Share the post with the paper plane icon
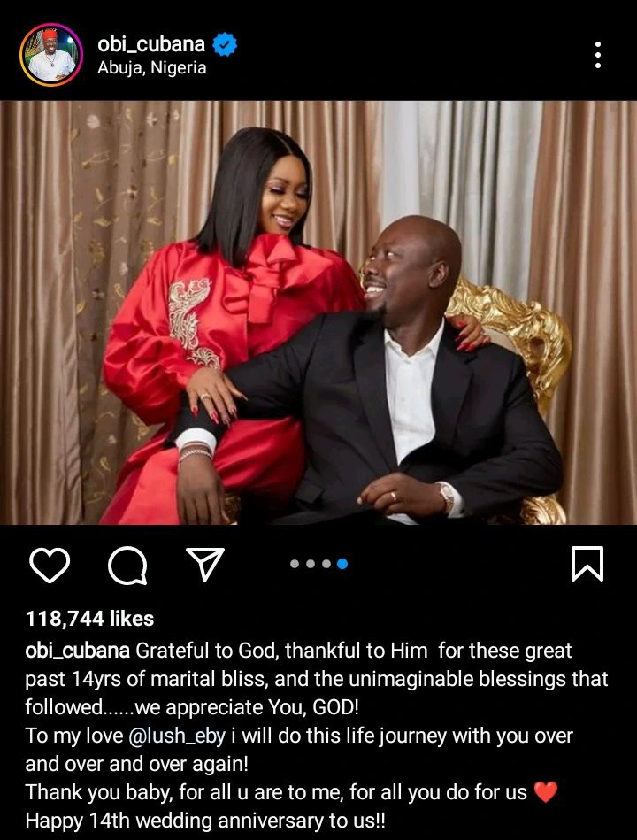 pyautogui.click(x=205, y=564)
